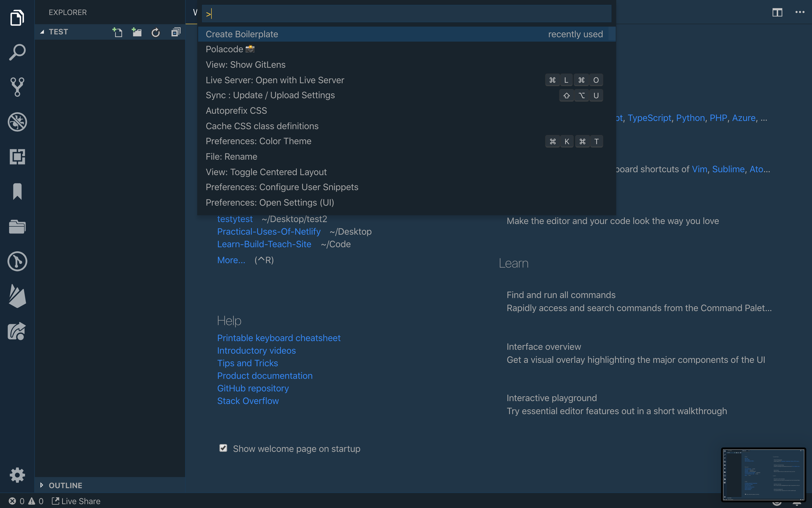Uncheck Show welcome page on startup
This screenshot has height=508, width=812.
tap(223, 448)
